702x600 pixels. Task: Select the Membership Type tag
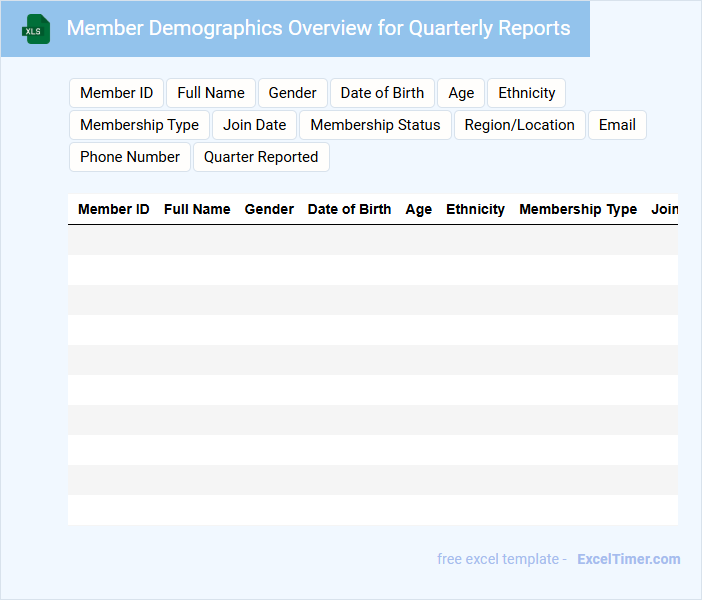click(x=139, y=125)
